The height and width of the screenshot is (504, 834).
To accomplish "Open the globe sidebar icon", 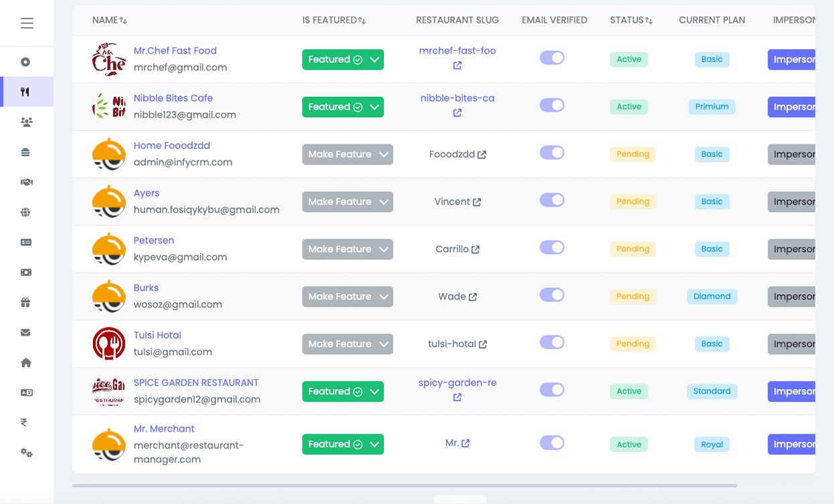I will click(26, 213).
